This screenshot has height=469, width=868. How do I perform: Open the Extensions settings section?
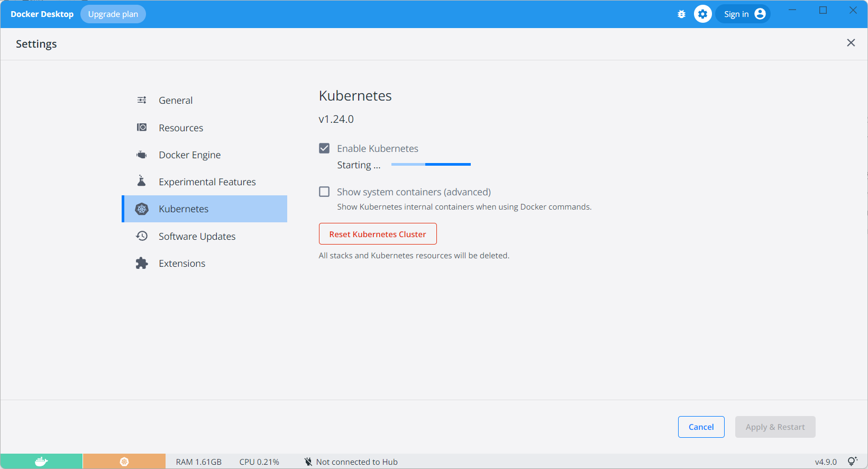[205, 263]
